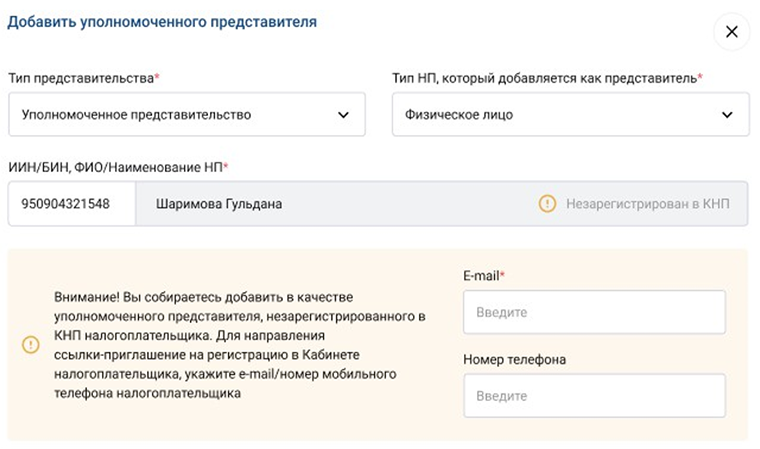Image resolution: width=760 pixels, height=449 pixels.
Task: Close the add representative dialog
Action: [x=731, y=32]
